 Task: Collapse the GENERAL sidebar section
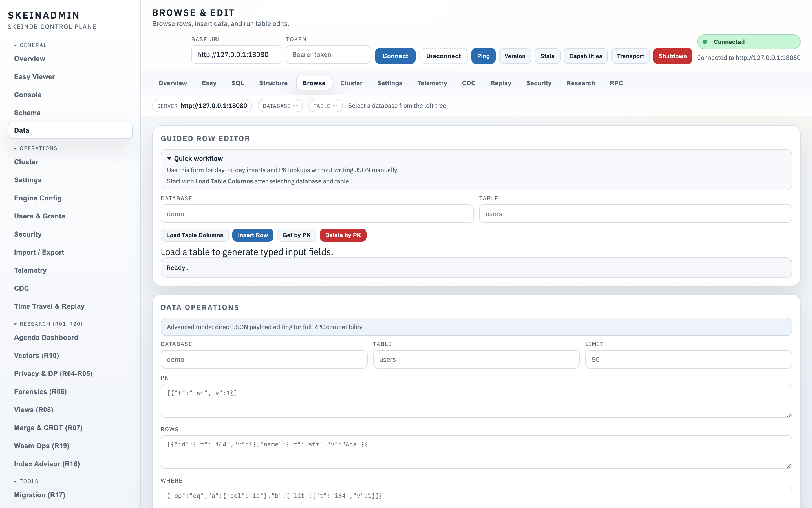(x=30, y=45)
